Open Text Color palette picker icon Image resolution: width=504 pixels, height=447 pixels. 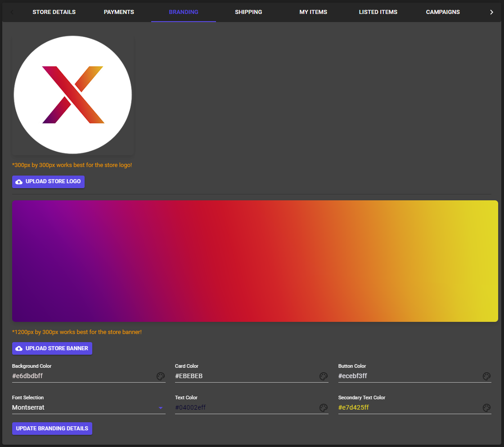pyautogui.click(x=323, y=408)
